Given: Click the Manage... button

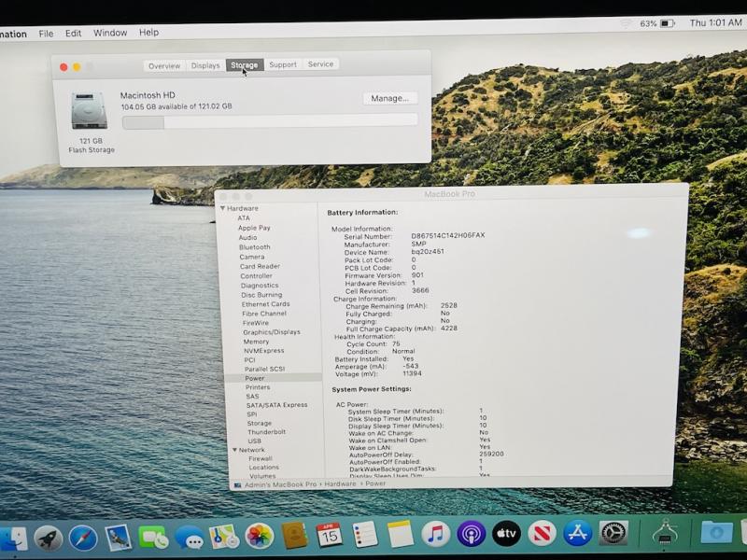Looking at the screenshot, I should [389, 98].
